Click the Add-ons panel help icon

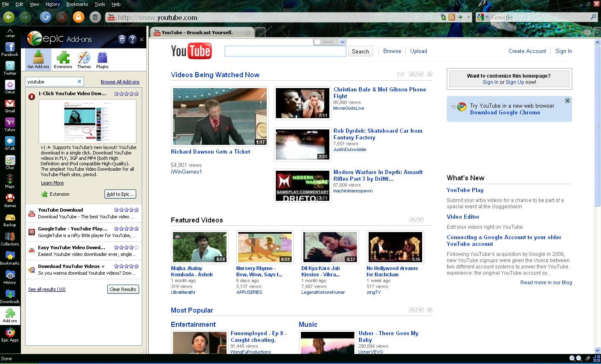click(132, 39)
